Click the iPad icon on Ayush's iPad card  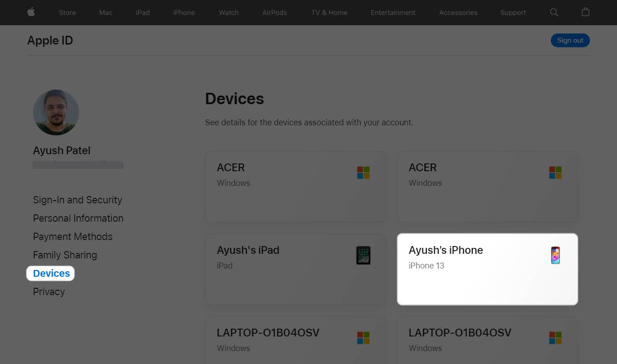(x=363, y=255)
